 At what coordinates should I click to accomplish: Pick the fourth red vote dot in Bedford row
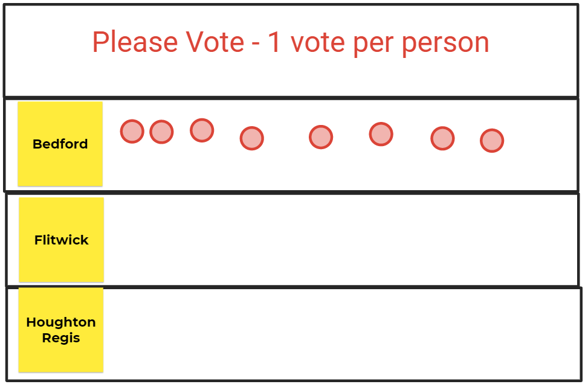[x=252, y=139]
